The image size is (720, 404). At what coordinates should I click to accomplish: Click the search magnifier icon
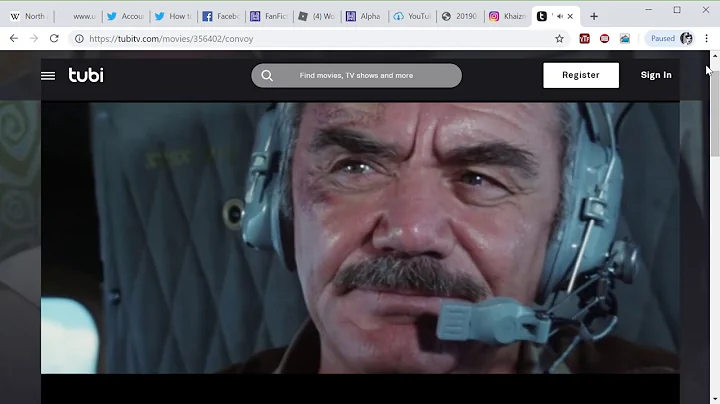267,75
